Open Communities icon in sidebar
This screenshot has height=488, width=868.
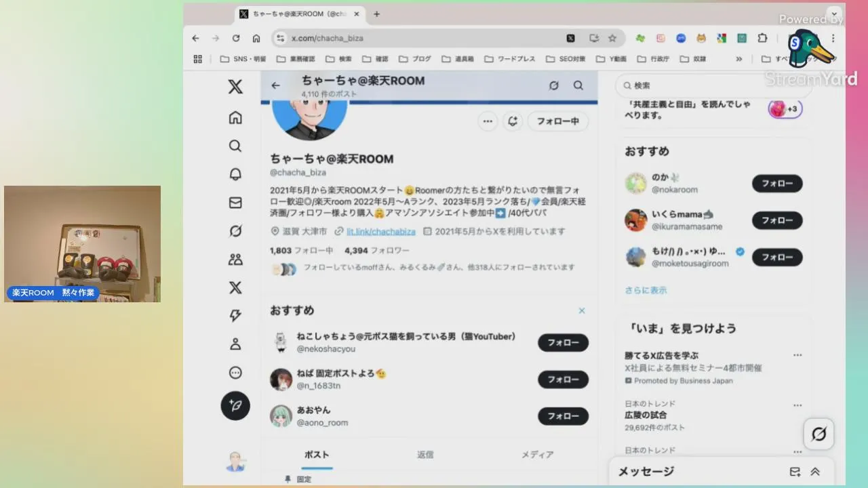coord(235,259)
